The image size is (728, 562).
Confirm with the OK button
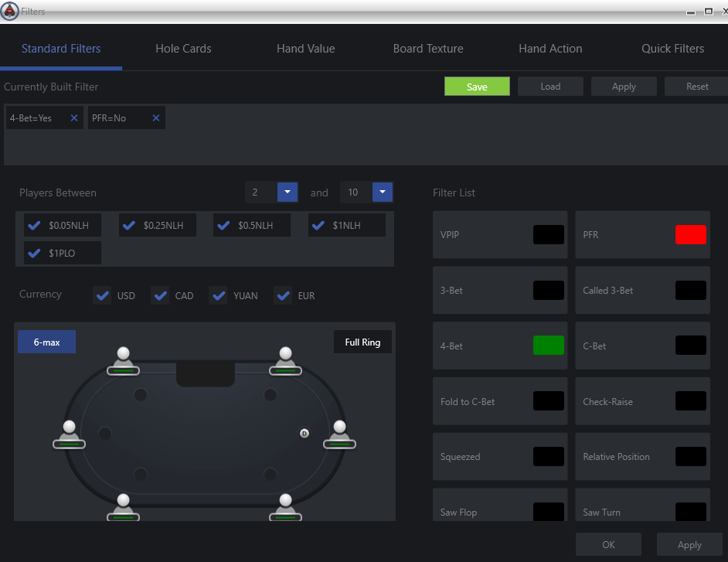(x=608, y=544)
